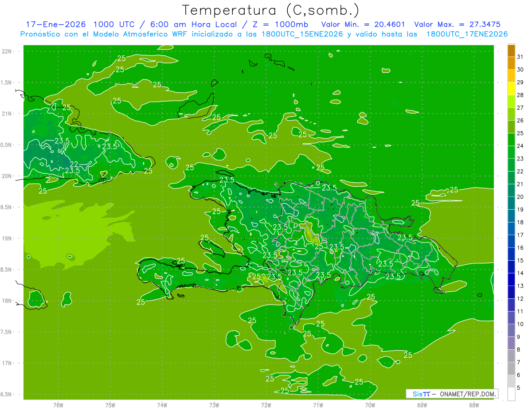
Task: Click color scale label '27'
Action: click(x=520, y=108)
